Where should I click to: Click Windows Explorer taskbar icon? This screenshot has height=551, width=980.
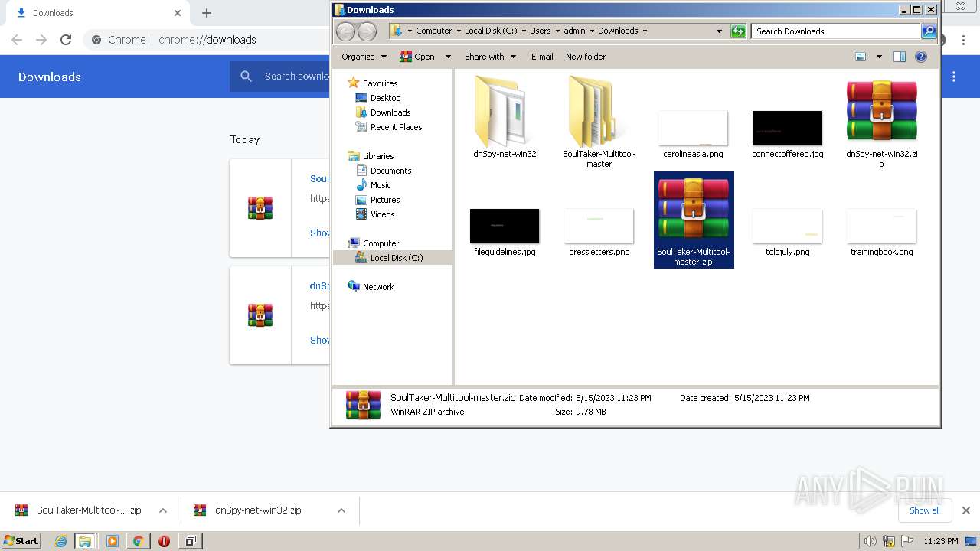point(85,541)
